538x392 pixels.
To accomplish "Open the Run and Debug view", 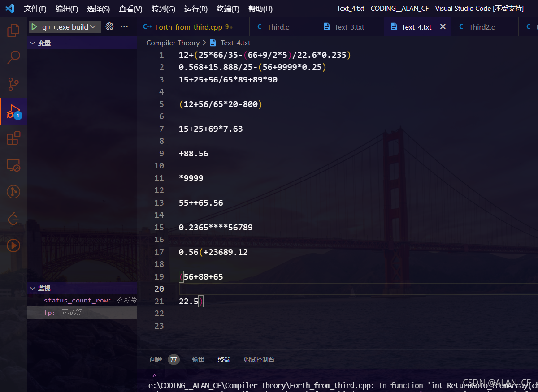I will tap(13, 111).
